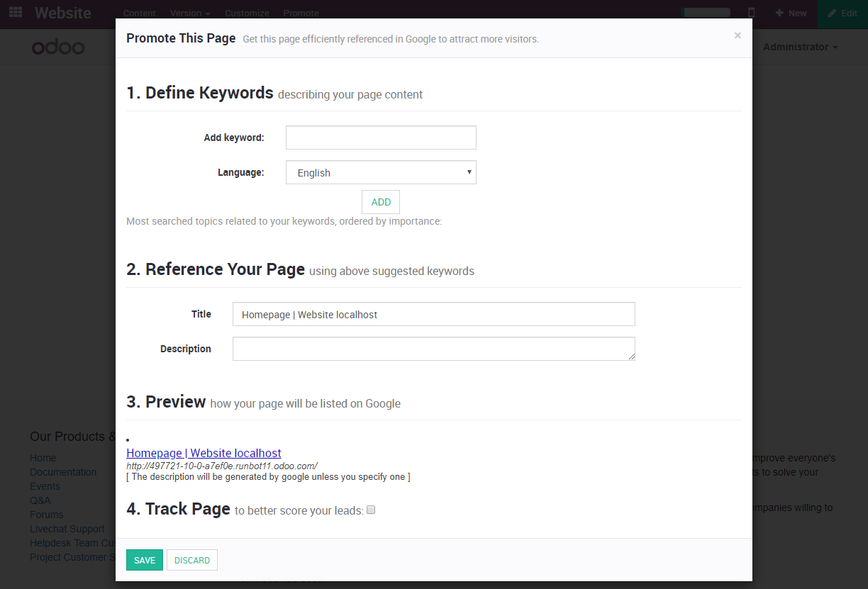Click the preview URL text
The width and height of the screenshot is (868, 589).
coord(221,466)
